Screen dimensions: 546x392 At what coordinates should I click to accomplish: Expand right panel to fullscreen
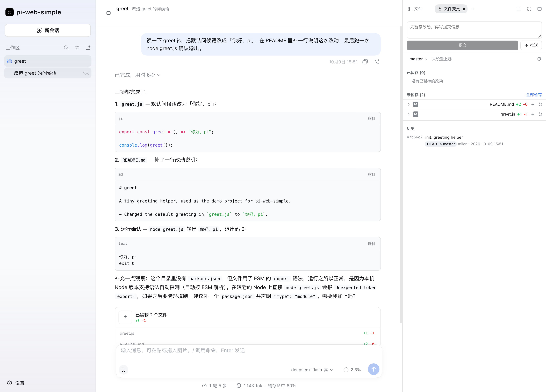pyautogui.click(x=529, y=9)
